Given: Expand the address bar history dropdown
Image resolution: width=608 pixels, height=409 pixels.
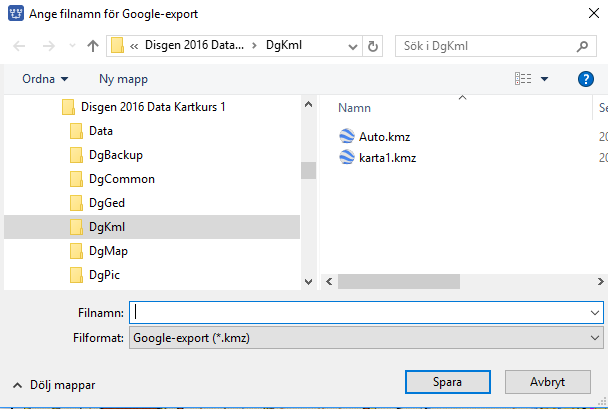Looking at the screenshot, I should click(352, 47).
